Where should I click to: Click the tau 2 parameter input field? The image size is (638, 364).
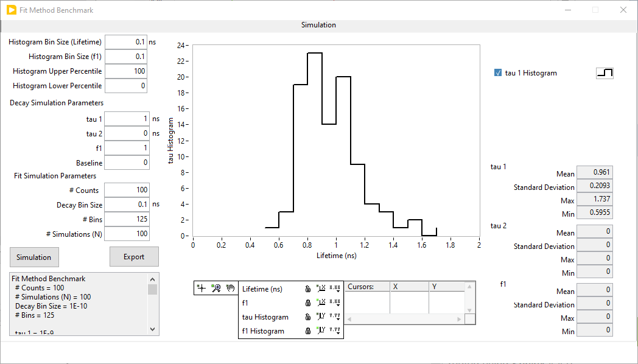pyautogui.click(x=127, y=133)
